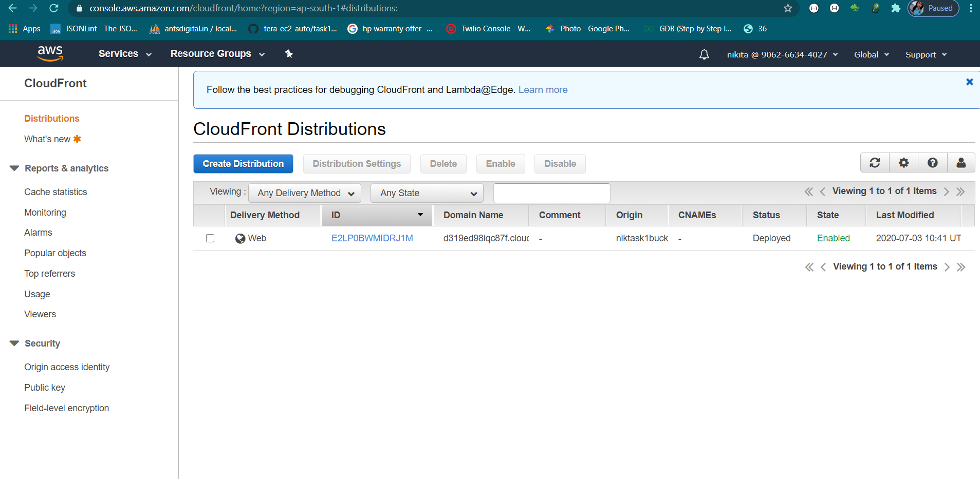Image resolution: width=980 pixels, height=479 pixels.
Task: Select the E2LP0BWMIDRJ1M distribution checkbox
Action: (210, 238)
